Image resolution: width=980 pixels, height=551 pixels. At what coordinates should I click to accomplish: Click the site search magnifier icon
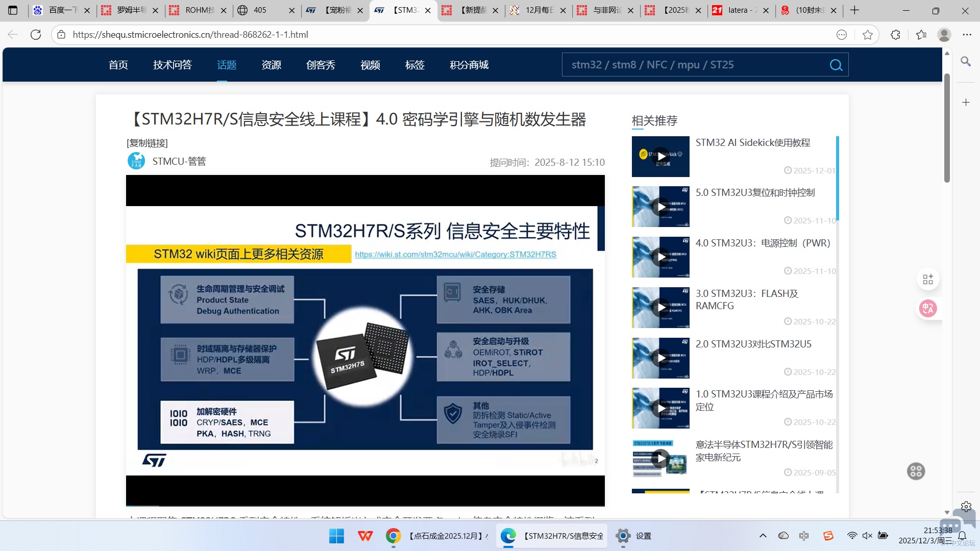836,65
